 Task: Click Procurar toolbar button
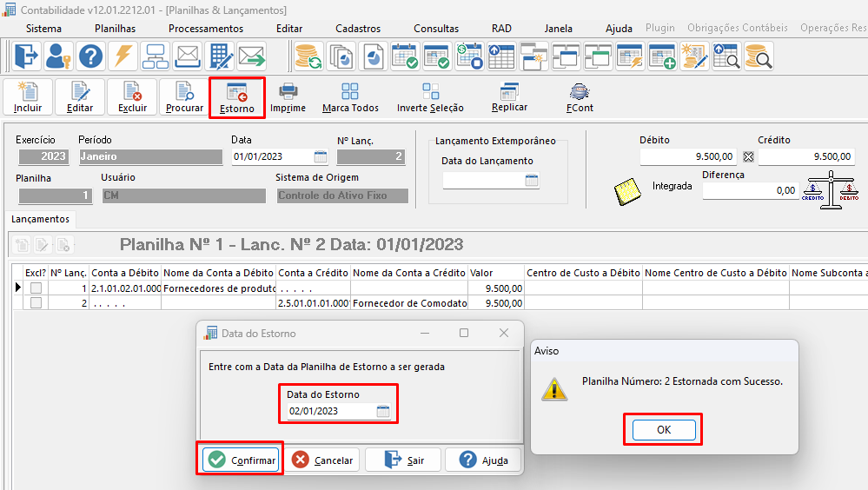(184, 97)
